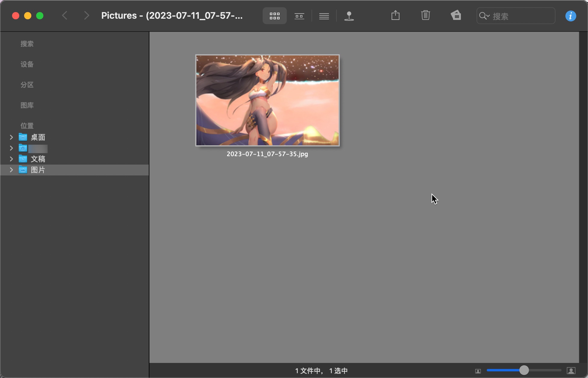Image resolution: width=588 pixels, height=378 pixels.
Task: Switch to list view mode
Action: point(324,16)
